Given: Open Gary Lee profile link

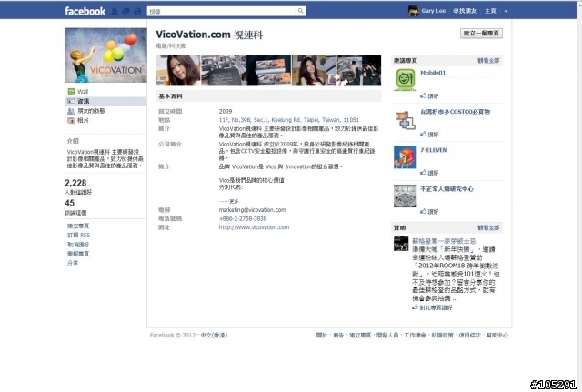Looking at the screenshot, I should tap(434, 11).
